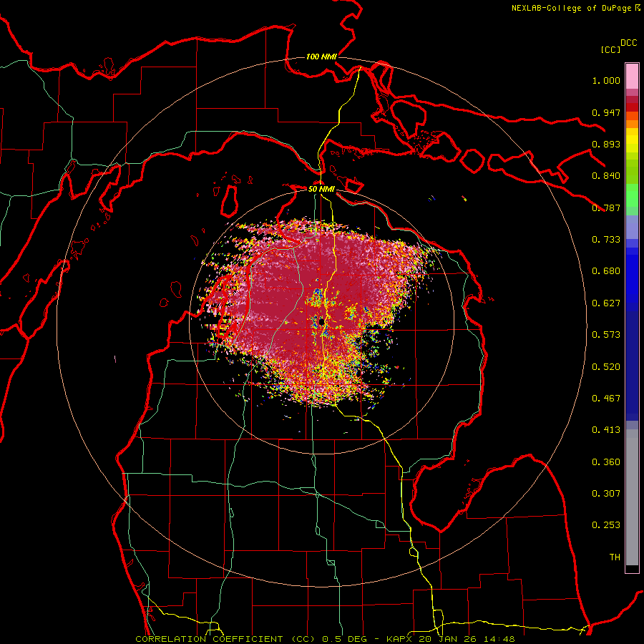Click the bright green color bar segment
Viewport: 644px width, 644px height.
(x=632, y=195)
